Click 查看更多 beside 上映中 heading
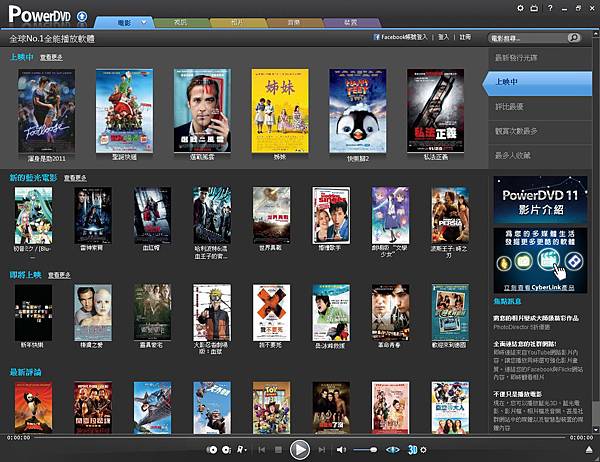Image resolution: width=600 pixels, height=462 pixels. click(51, 57)
